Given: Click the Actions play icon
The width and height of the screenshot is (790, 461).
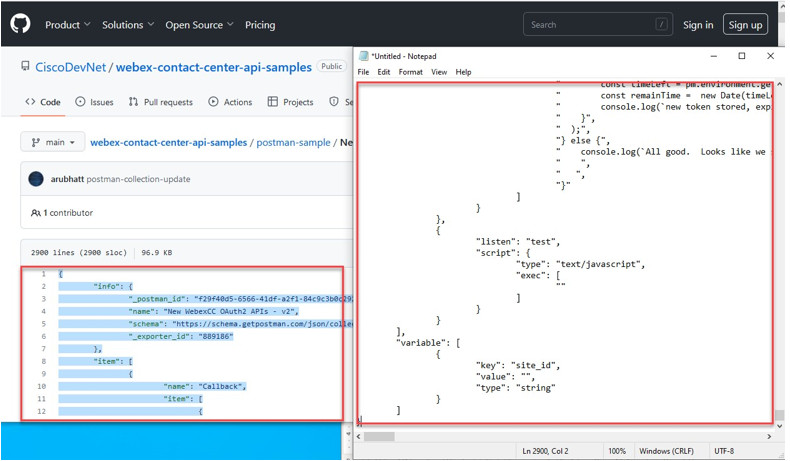Looking at the screenshot, I should pyautogui.click(x=213, y=102).
